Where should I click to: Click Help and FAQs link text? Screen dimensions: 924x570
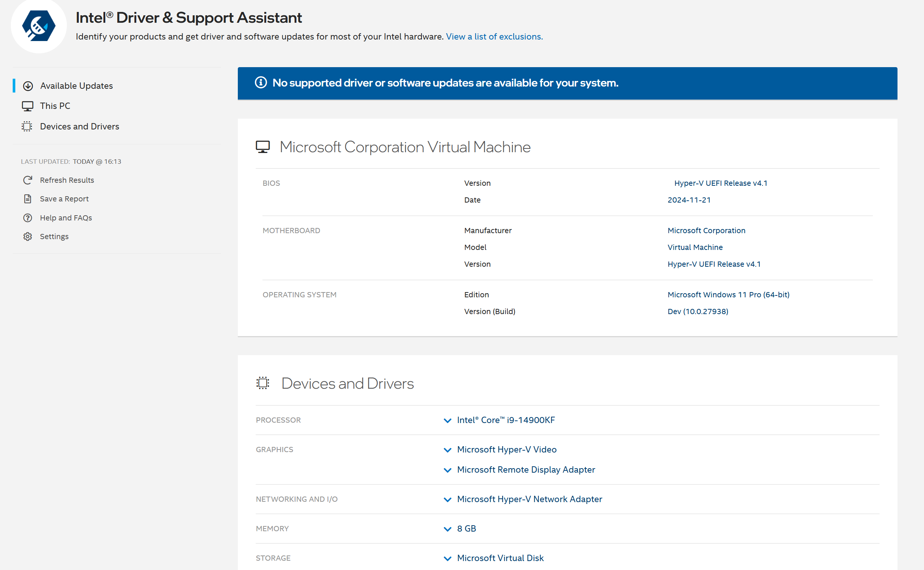coord(66,218)
